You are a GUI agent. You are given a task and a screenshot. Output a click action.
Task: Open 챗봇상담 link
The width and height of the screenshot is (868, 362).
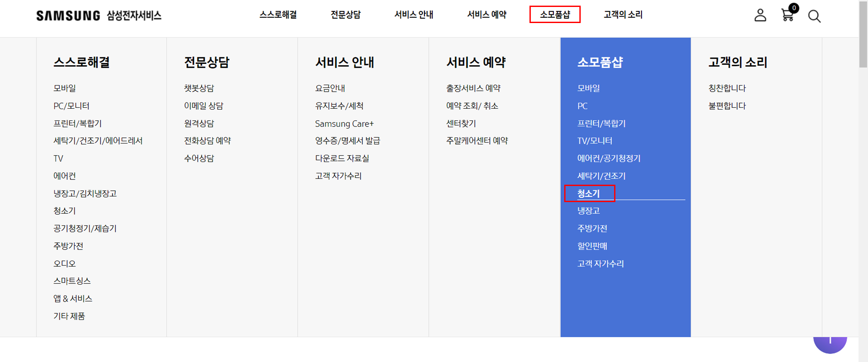pyautogui.click(x=199, y=88)
